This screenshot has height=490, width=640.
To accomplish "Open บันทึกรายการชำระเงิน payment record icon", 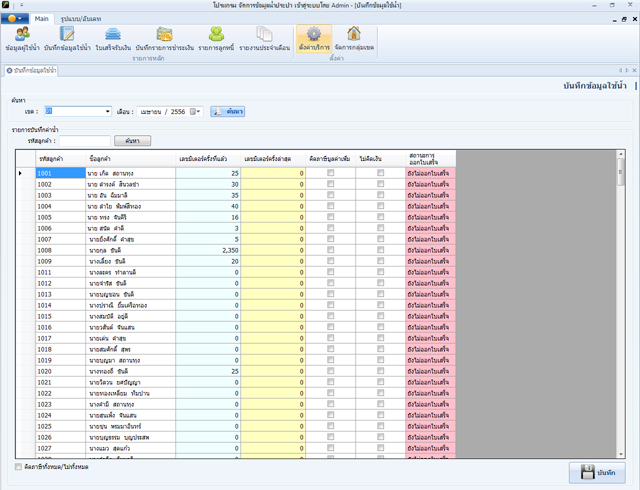I will (x=164, y=39).
